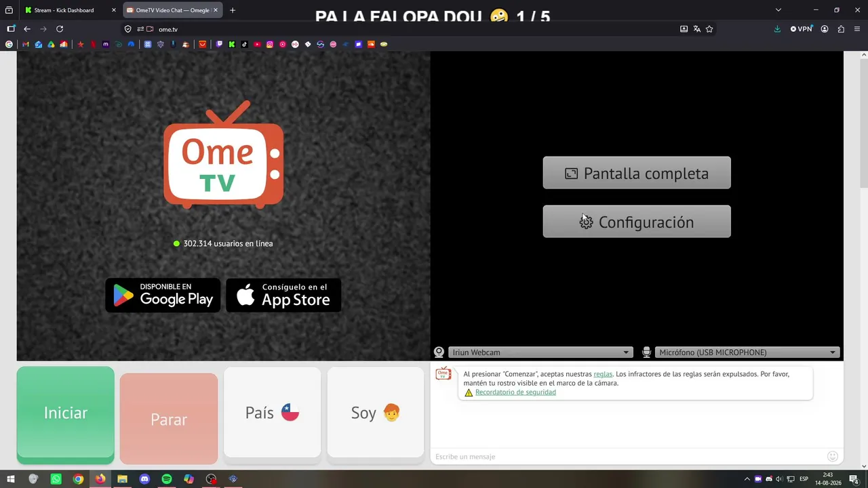Click the tracking protection shield icon

pos(127,29)
